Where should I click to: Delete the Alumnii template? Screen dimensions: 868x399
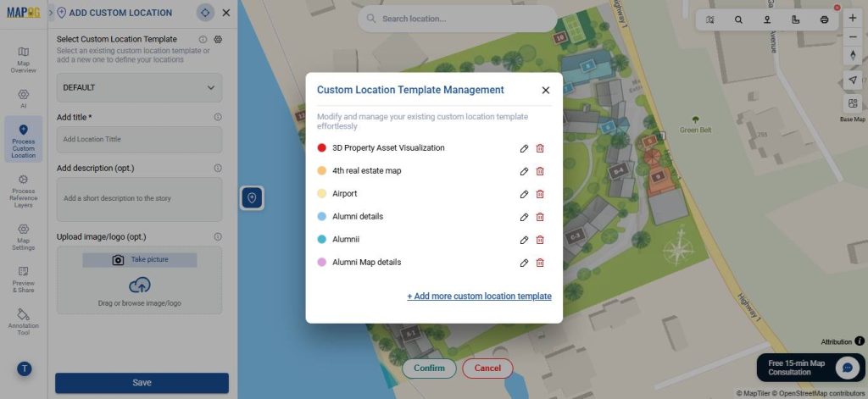[x=540, y=241]
